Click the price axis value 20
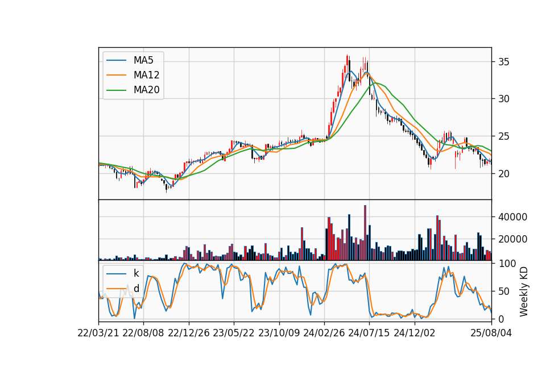 point(503,174)
